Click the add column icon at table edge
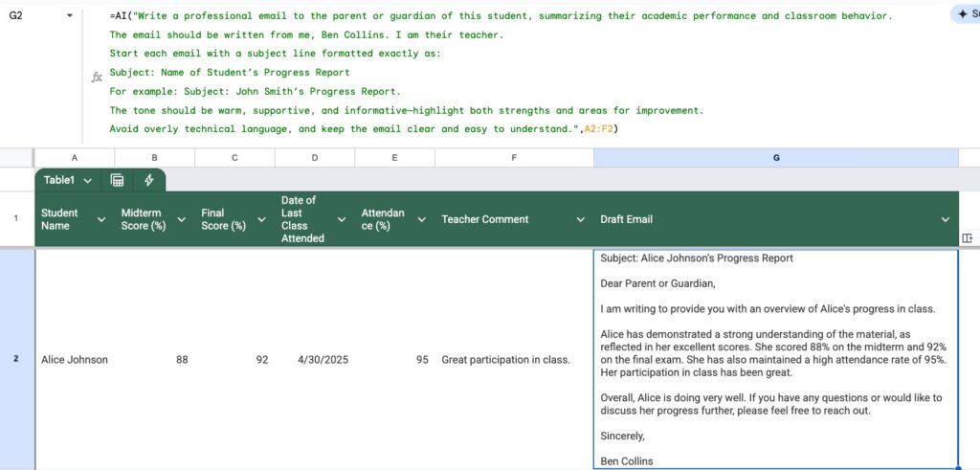The width and height of the screenshot is (980, 470). 967,237
